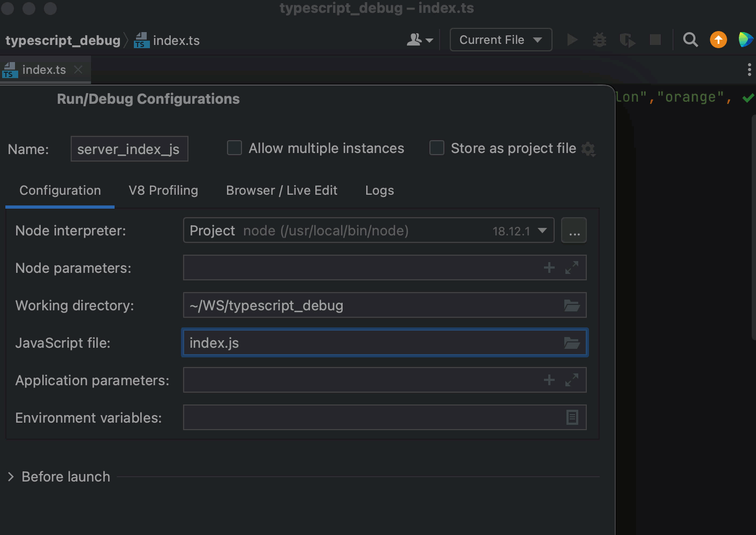Open the Current File configuration dropdown

tap(501, 40)
